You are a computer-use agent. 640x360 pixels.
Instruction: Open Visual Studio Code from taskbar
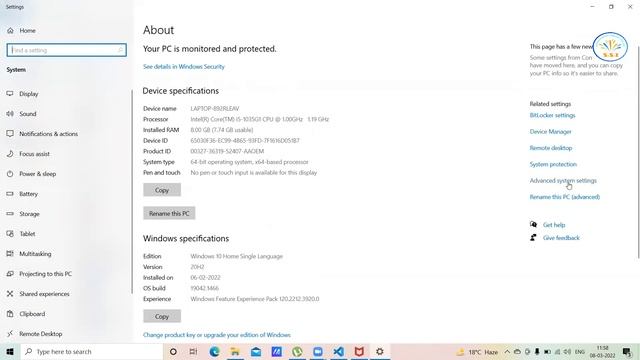click(338, 351)
